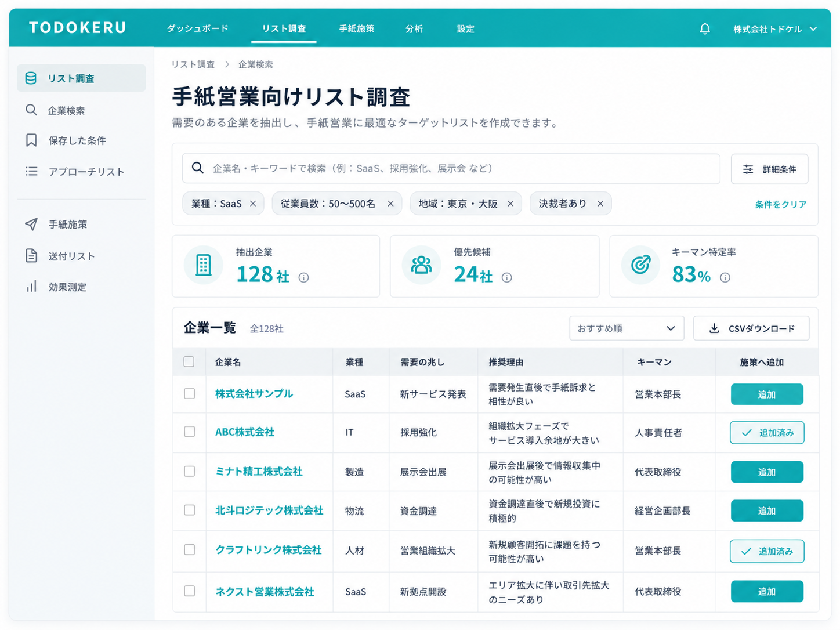Viewport: 840px width, 630px height.
Task: Click the info icon beside 83%
Action: click(x=725, y=278)
